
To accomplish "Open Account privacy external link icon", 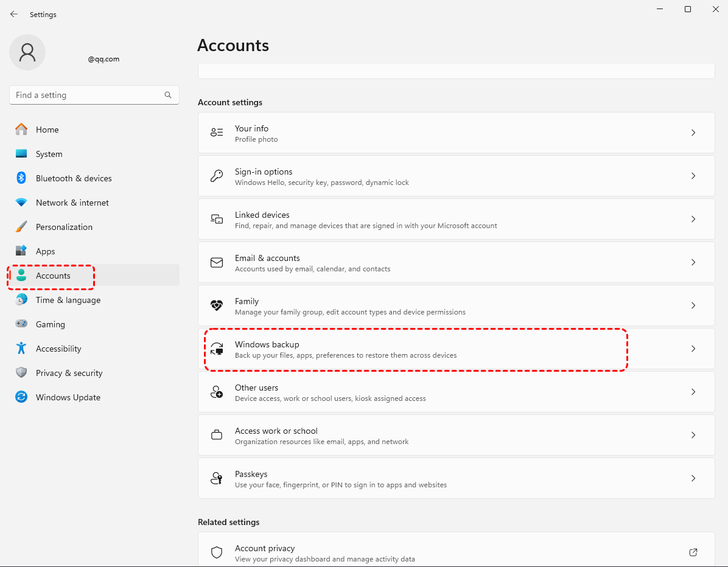I will 693,552.
